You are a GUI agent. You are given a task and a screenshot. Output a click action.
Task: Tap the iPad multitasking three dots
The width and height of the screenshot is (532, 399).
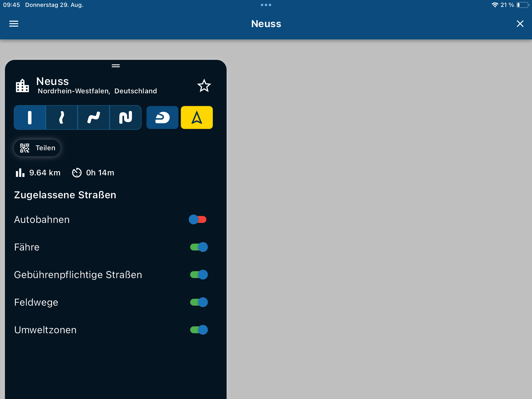(x=266, y=5)
